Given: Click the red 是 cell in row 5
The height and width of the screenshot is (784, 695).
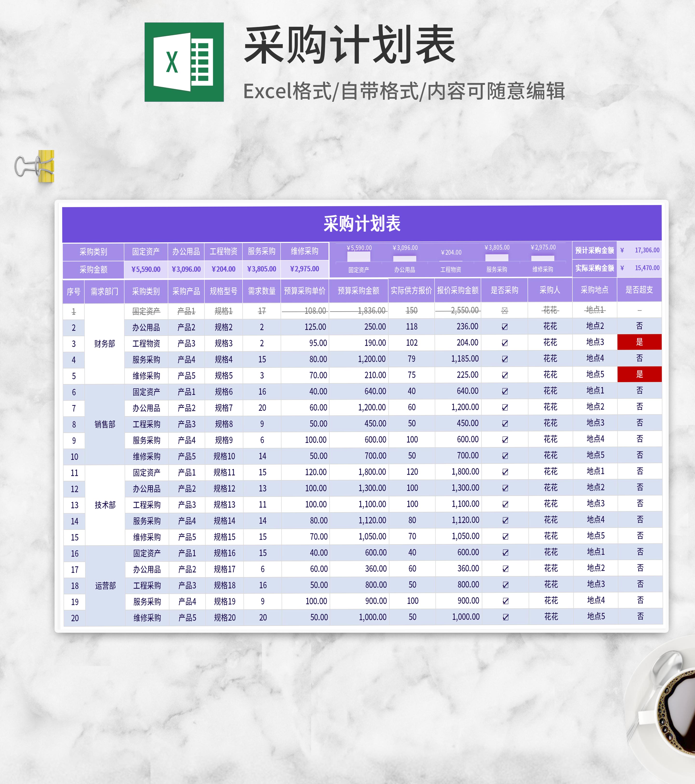Looking at the screenshot, I should point(639,374).
